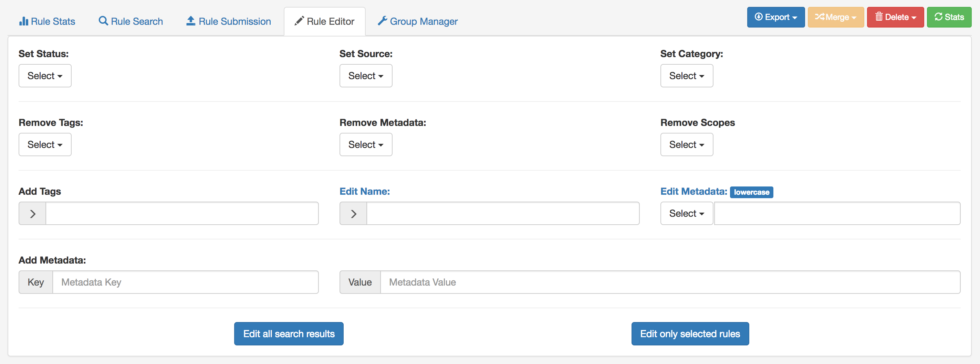Focus the Metadata Key input field
Image resolution: width=980 pixels, height=364 pixels.
click(185, 282)
